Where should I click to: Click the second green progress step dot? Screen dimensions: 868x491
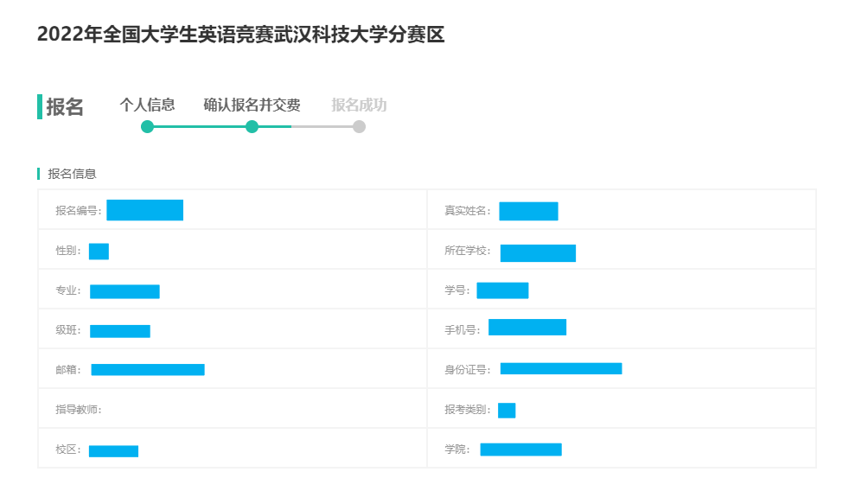[252, 127]
